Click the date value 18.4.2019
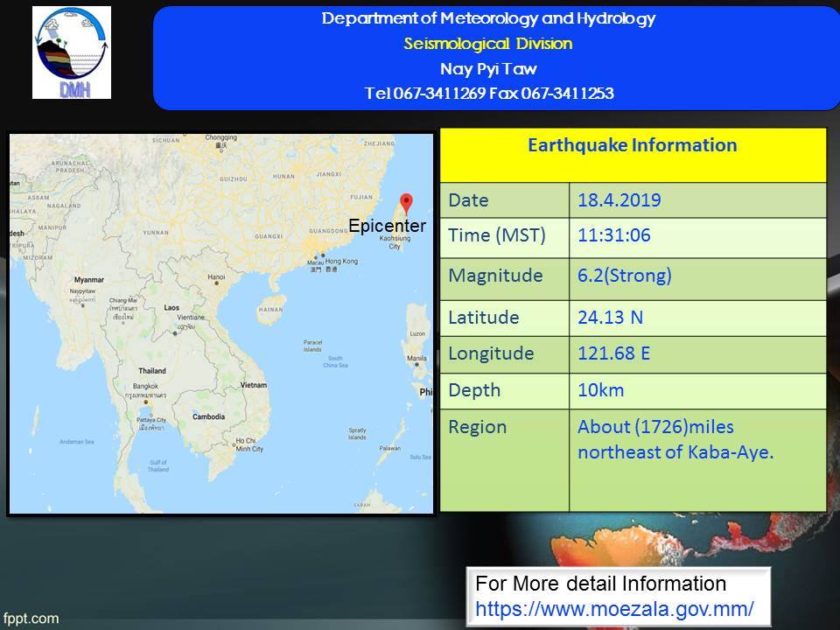Screen dimensions: 840x630 click(619, 200)
